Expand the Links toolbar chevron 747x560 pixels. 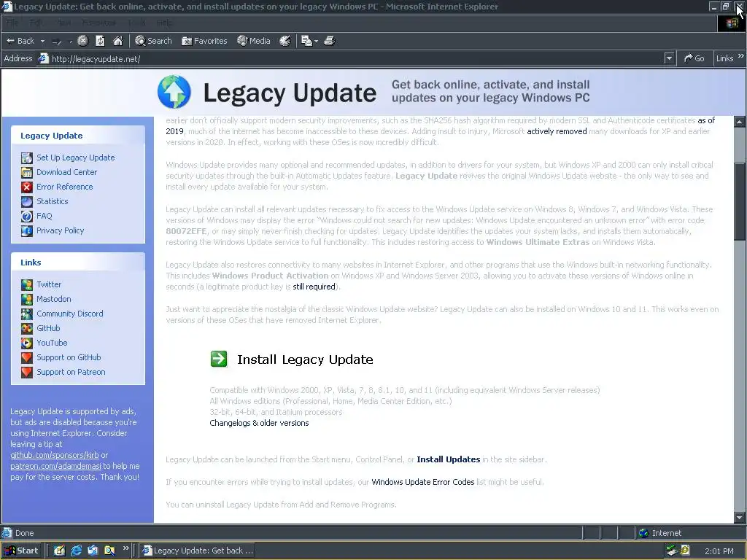(x=741, y=56)
